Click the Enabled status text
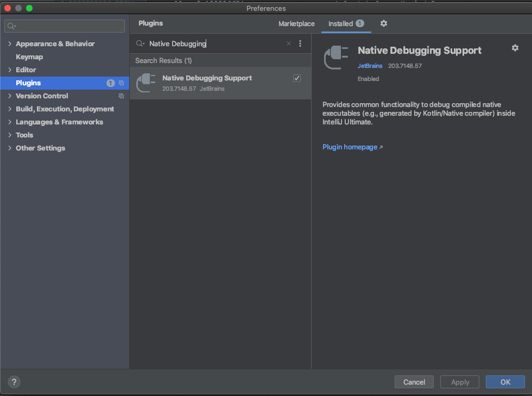532x396 pixels. [368, 79]
